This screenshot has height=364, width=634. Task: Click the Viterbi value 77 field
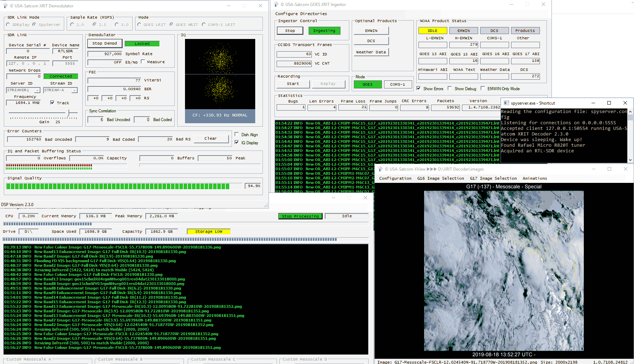point(114,80)
